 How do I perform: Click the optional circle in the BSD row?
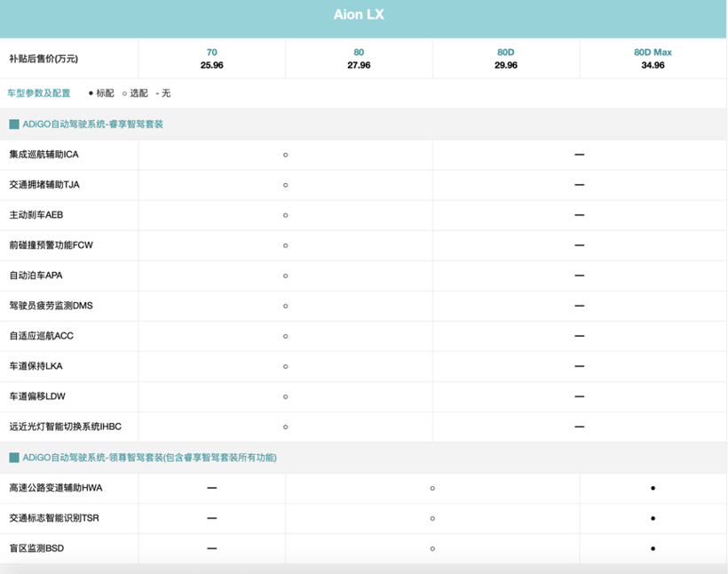pyautogui.click(x=432, y=548)
